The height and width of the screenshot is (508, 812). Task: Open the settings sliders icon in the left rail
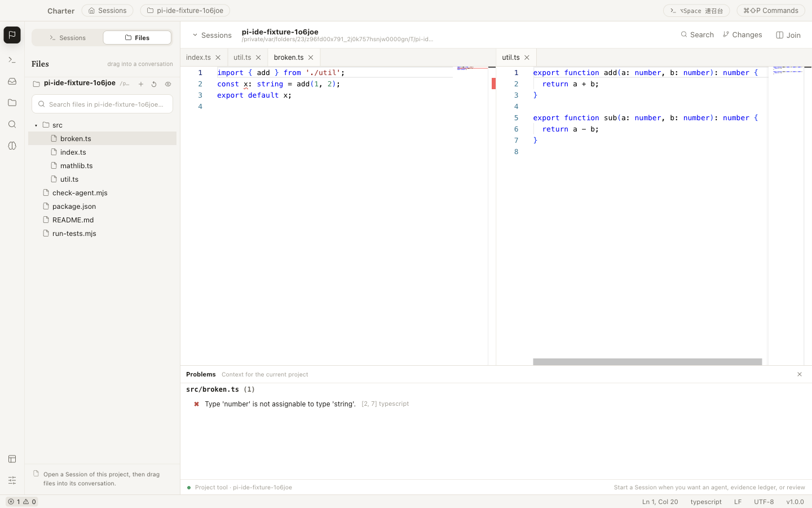12,480
